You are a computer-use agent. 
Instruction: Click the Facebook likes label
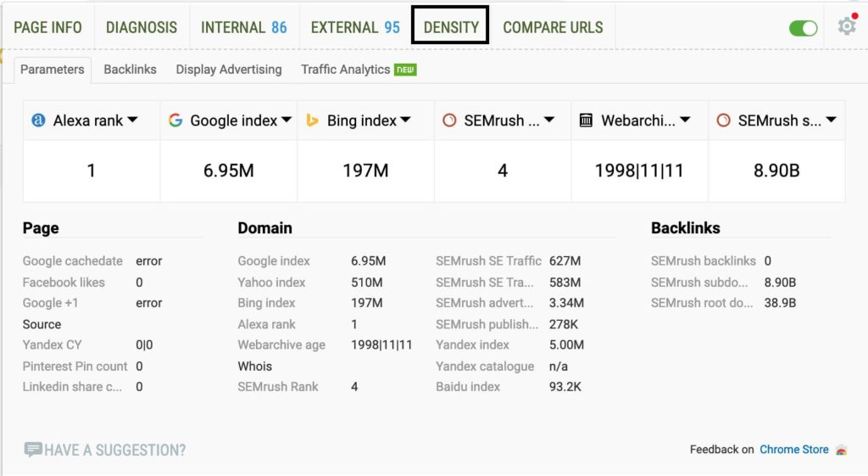[64, 282]
